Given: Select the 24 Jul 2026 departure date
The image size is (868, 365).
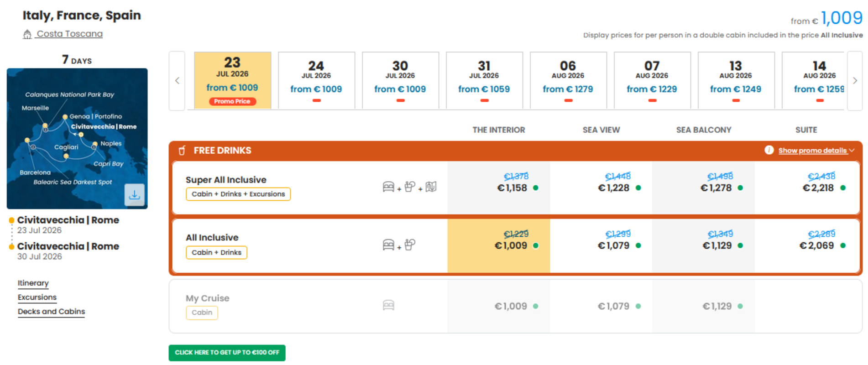Looking at the screenshot, I should point(316,80).
